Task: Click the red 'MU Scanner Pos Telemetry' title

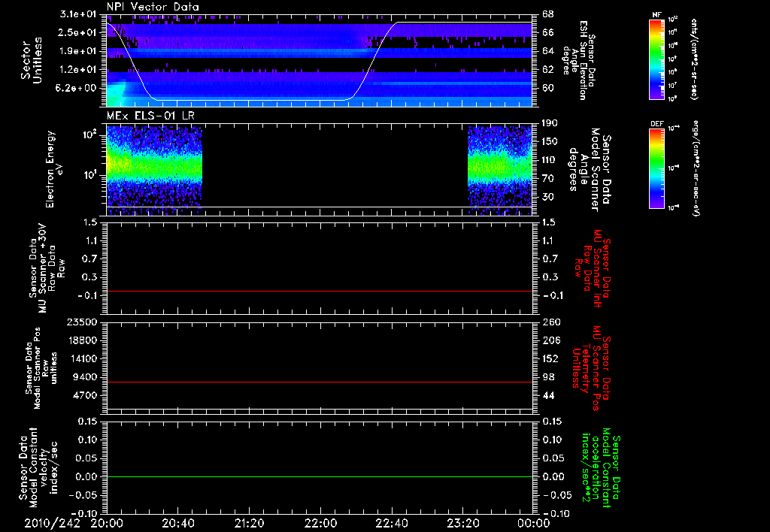Action: point(591,368)
